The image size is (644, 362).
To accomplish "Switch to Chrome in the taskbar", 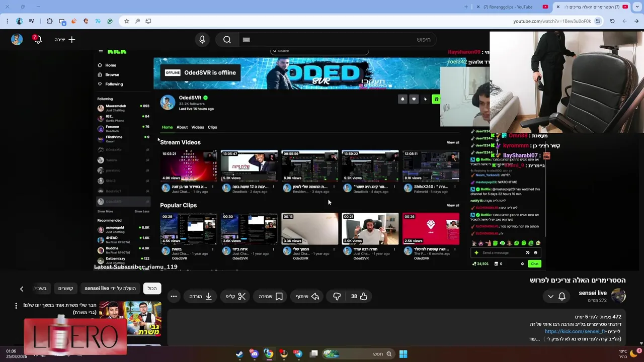I will click(269, 354).
